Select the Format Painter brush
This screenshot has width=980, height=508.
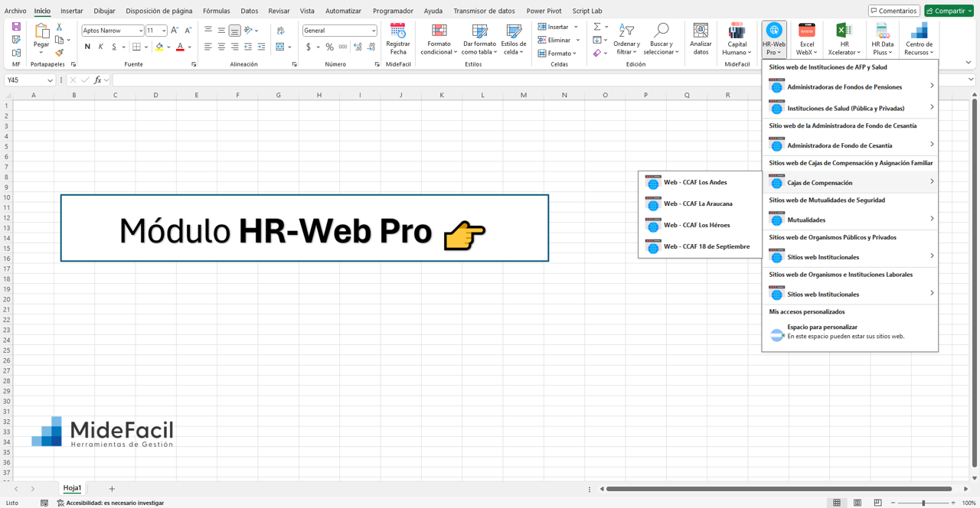(x=59, y=53)
